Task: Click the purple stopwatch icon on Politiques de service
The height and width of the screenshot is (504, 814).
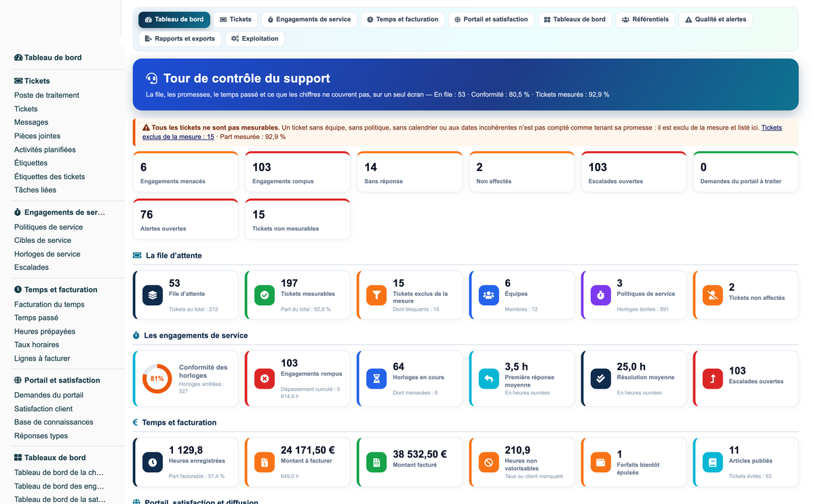Action: click(x=600, y=295)
